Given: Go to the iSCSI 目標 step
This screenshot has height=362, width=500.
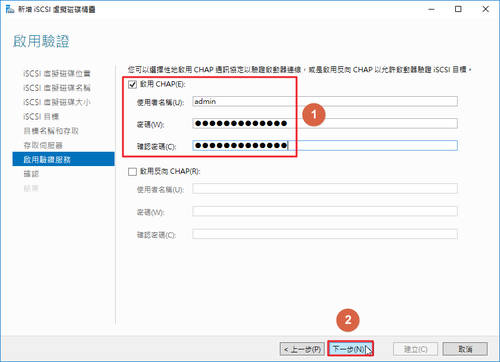Looking at the screenshot, I should point(41,116).
